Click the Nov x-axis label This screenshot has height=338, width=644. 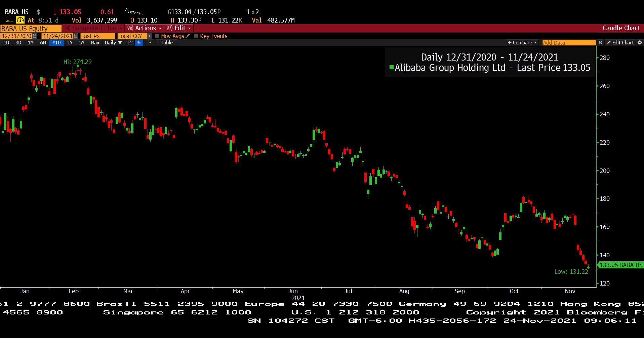point(570,291)
